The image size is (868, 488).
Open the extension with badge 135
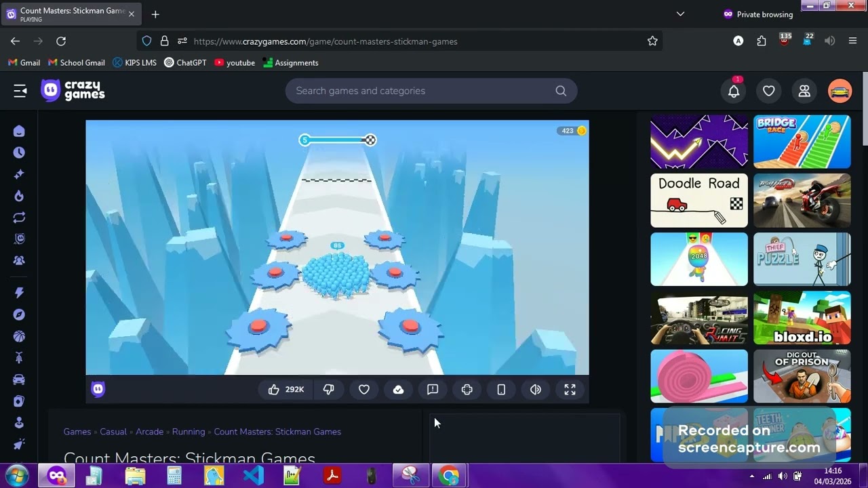coord(785,40)
